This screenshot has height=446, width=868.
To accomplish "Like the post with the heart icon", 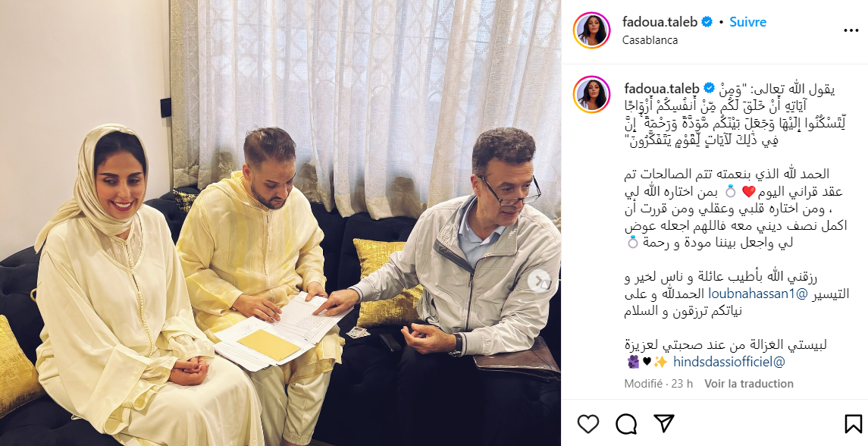I will (588, 425).
